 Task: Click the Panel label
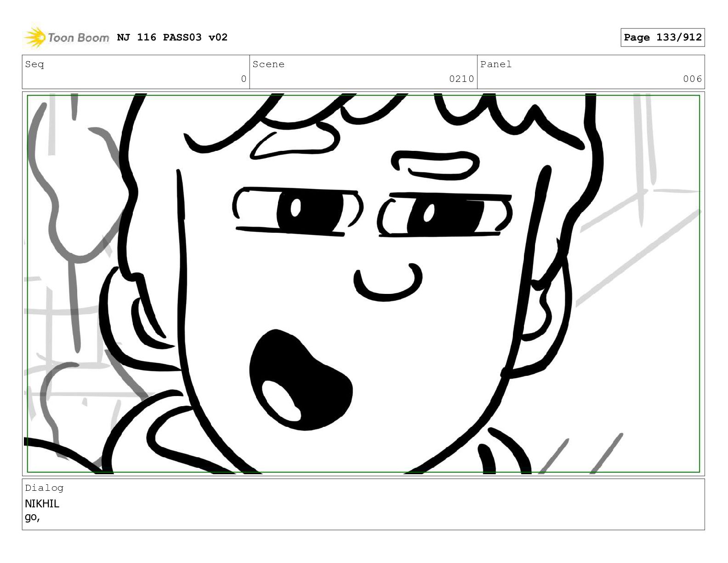click(496, 64)
